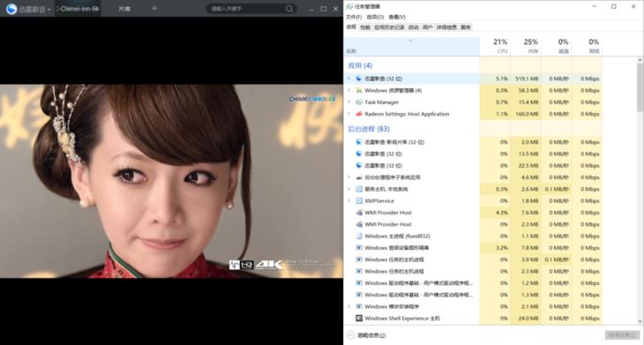The width and height of the screenshot is (644, 345).
Task: Switch to the 性能 tab
Action: (x=365, y=27)
